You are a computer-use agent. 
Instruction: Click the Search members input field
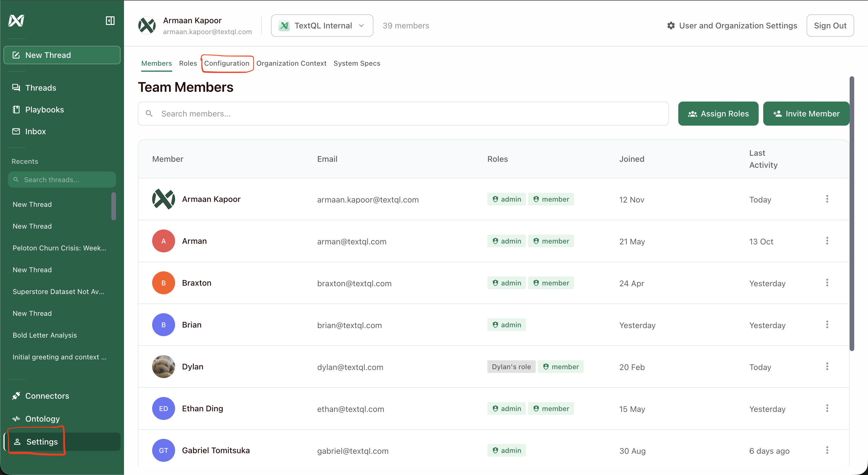[403, 114]
